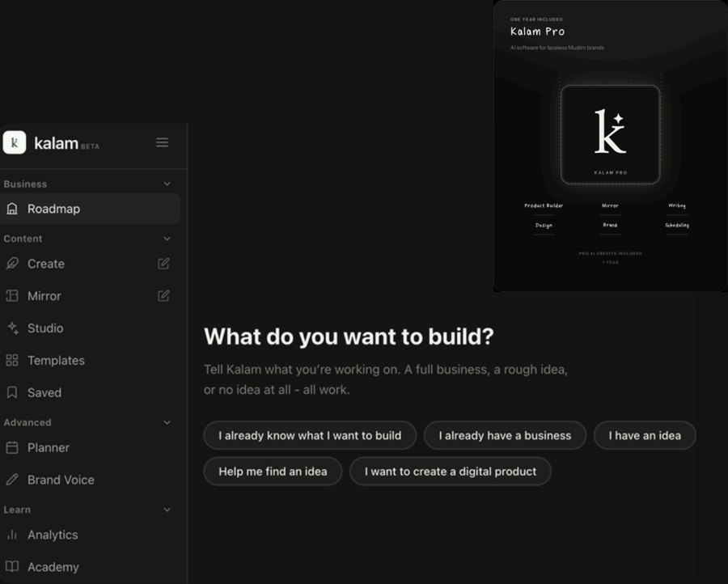The image size is (728, 584).
Task: Click the 'Content' section label
Action: 23,239
